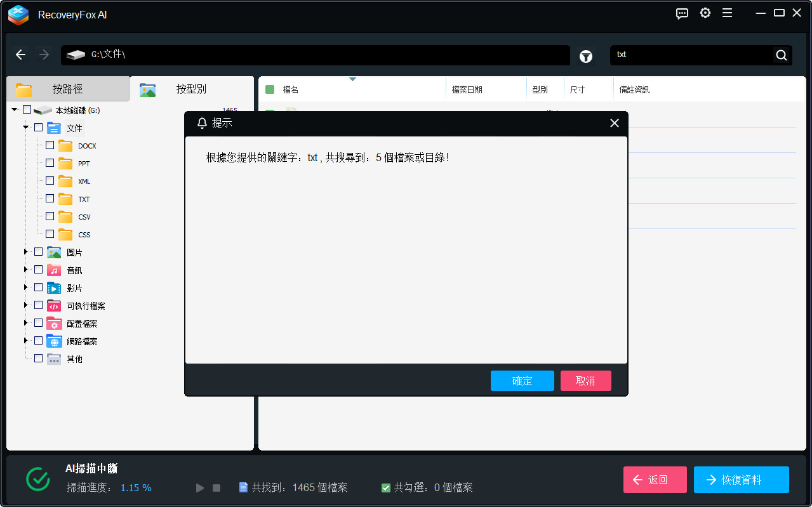Click the back navigation arrow
Viewport: 812px width, 507px height.
click(20, 55)
